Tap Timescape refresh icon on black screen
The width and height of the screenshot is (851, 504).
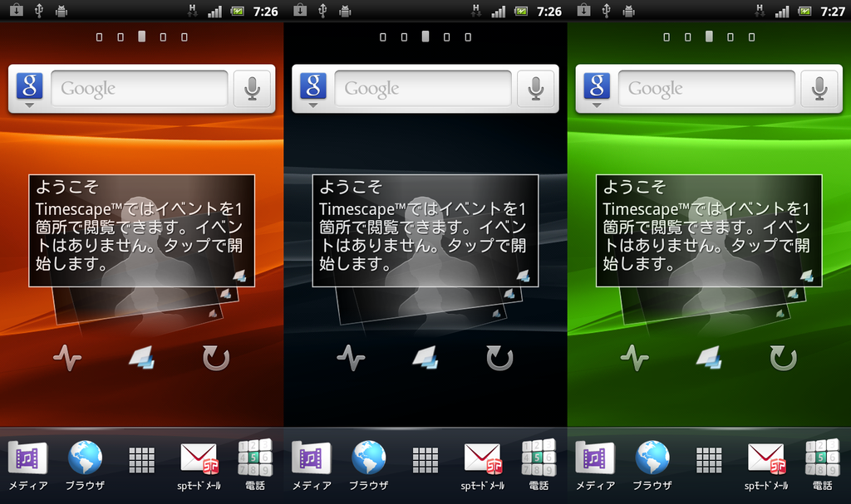(x=499, y=358)
